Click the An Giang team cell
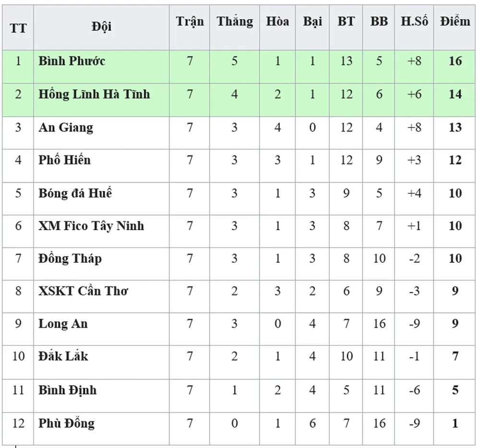Screen dimensions: 480x448 (66, 128)
